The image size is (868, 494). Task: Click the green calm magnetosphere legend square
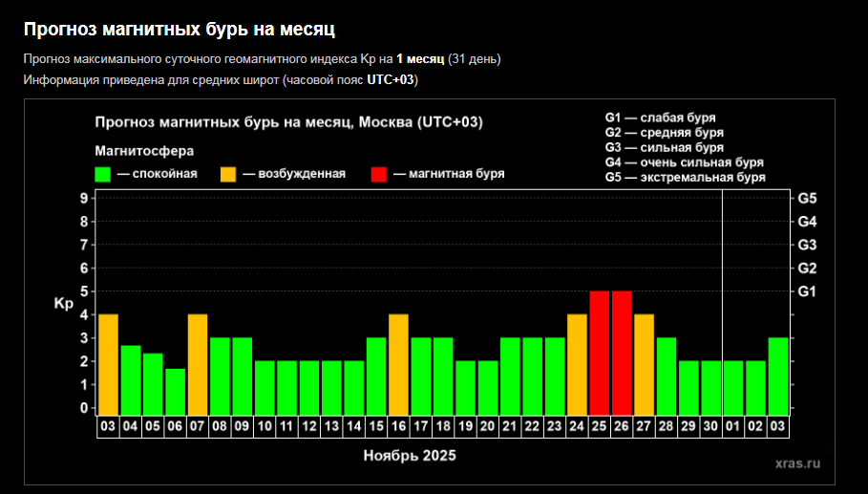(103, 174)
